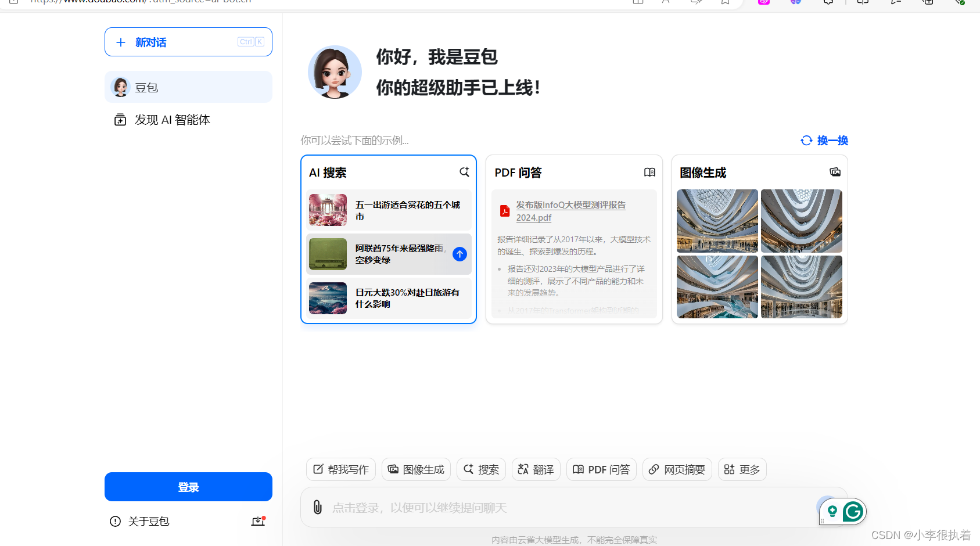Open the 豆包 conversation in sidebar
This screenshot has height=546, width=980.
point(188,87)
